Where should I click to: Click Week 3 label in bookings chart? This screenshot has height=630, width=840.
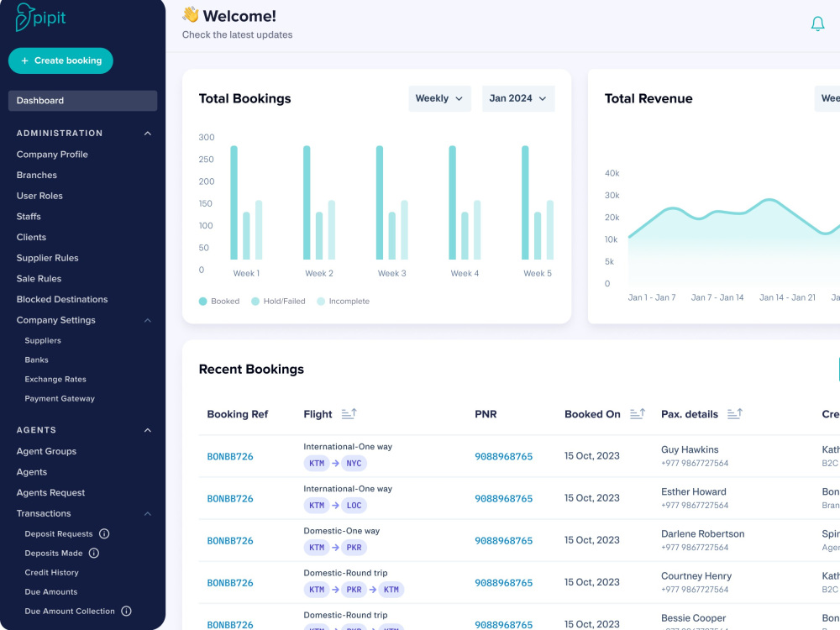pyautogui.click(x=391, y=273)
